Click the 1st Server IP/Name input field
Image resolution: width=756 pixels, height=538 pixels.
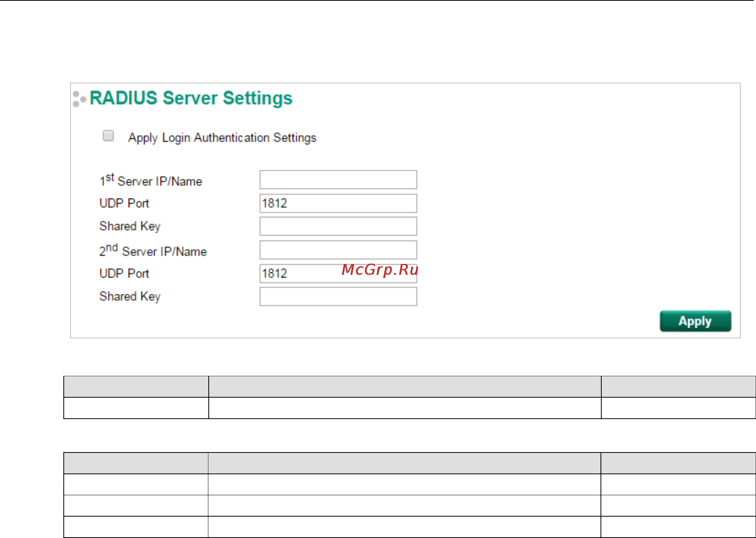point(338,180)
